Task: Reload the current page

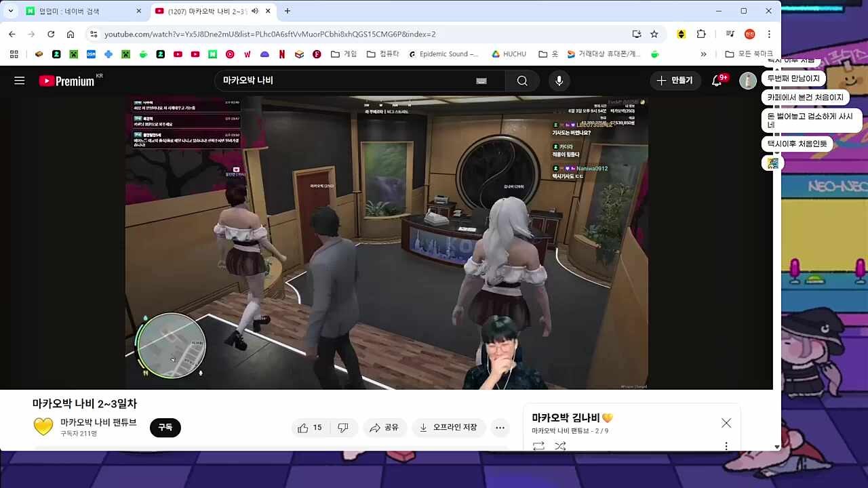Action: (x=51, y=34)
